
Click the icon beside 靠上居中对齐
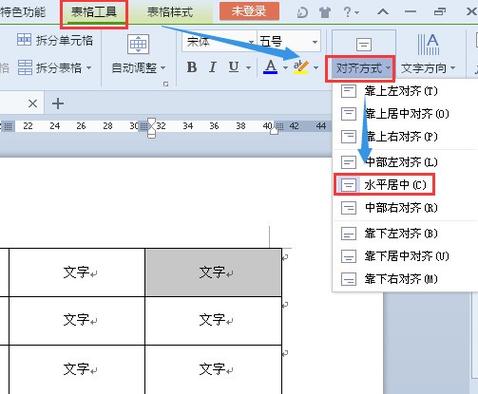pos(348,114)
